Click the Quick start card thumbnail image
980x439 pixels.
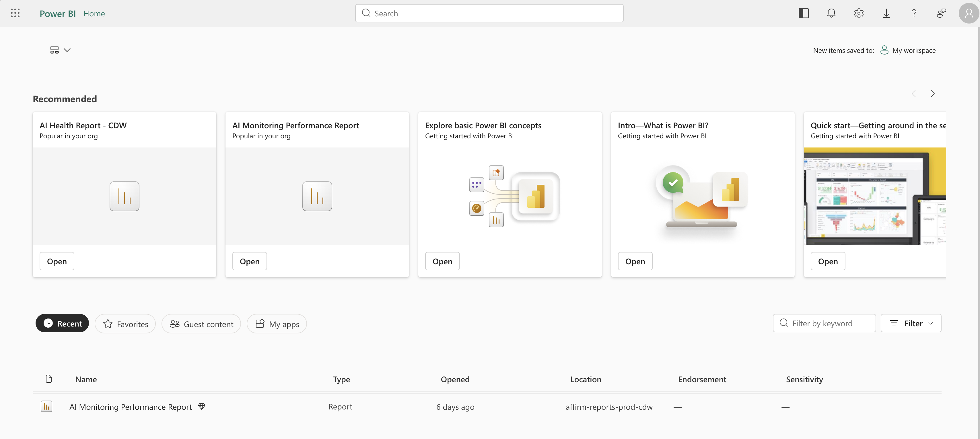pyautogui.click(x=875, y=196)
